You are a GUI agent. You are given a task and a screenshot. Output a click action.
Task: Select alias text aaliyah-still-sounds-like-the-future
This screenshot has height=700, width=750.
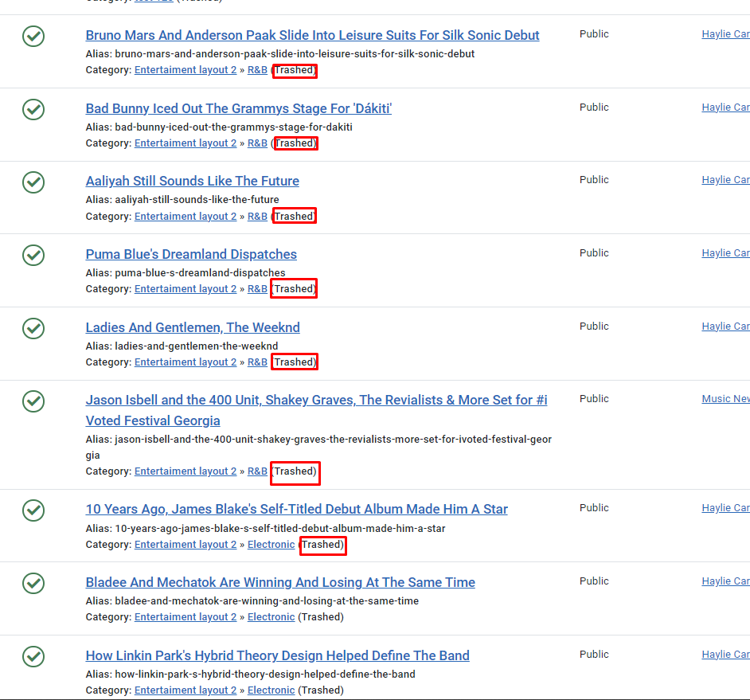tap(197, 199)
